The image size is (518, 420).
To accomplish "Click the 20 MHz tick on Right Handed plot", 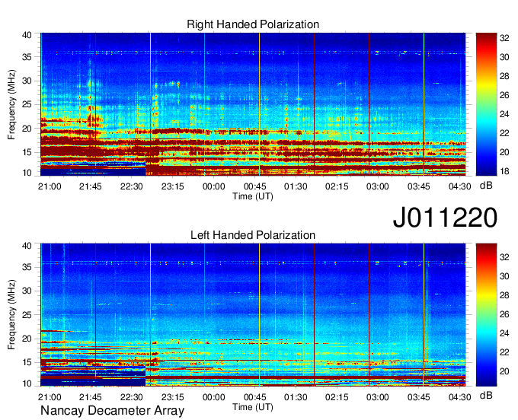I will coord(27,129).
